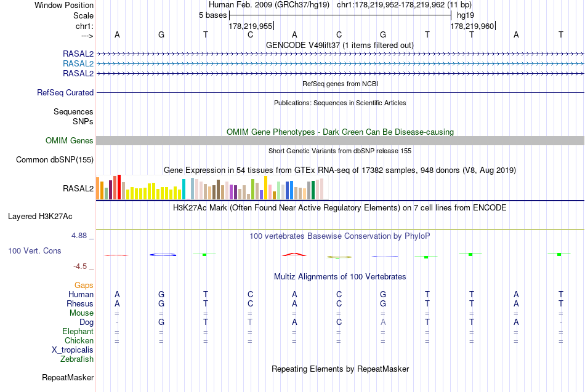This screenshot has width=585, height=392.
Task: Click the SNPs track label
Action: [83, 121]
